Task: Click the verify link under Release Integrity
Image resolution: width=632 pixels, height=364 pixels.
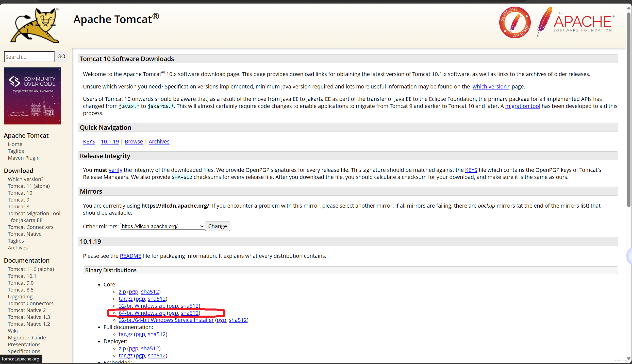Action: (115, 170)
